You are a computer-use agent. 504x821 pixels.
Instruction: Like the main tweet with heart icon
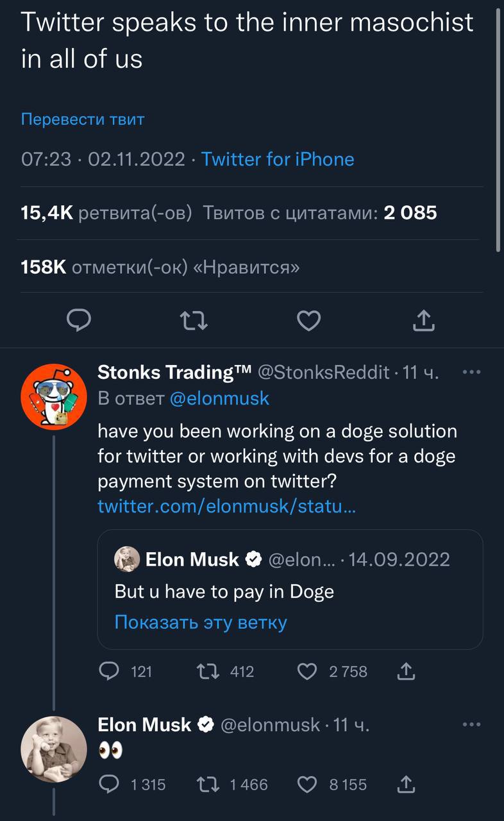(308, 320)
